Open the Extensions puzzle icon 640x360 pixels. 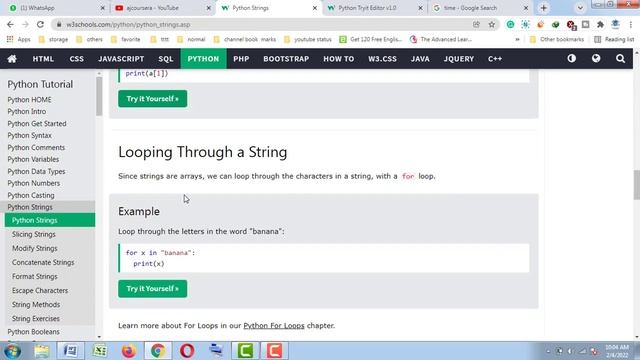[x=600, y=24]
